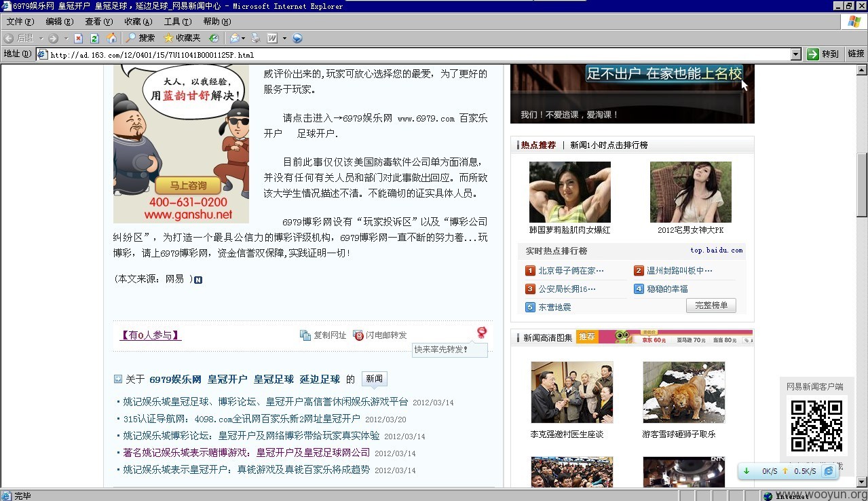Click the vertical scrollbar down arrow
The height and width of the screenshot is (501, 868).
pyautogui.click(x=862, y=481)
